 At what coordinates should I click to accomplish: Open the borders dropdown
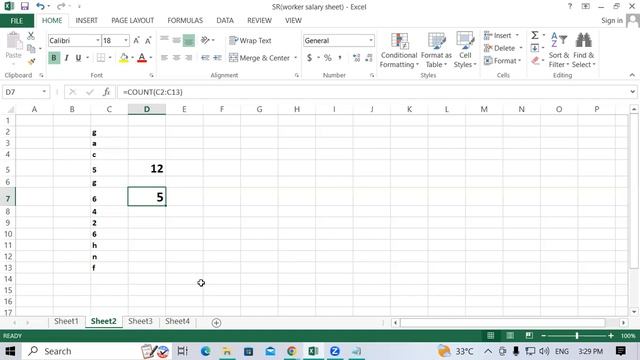(x=110, y=58)
